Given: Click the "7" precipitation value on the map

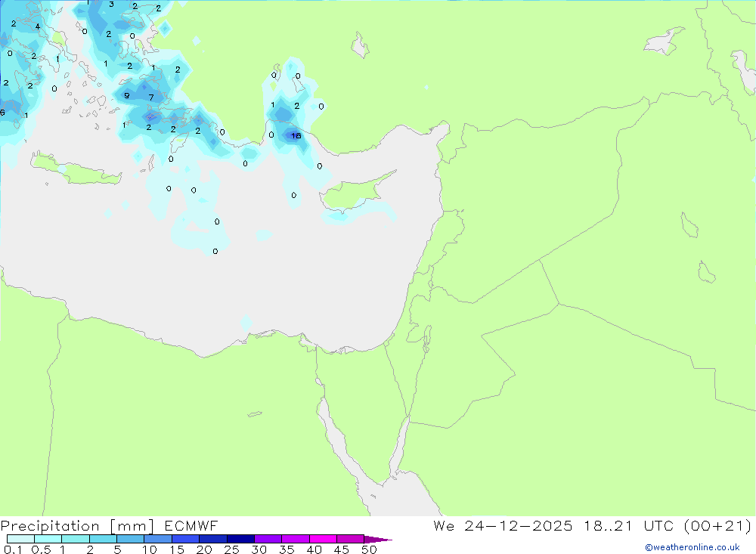Looking at the screenshot, I should [x=151, y=97].
